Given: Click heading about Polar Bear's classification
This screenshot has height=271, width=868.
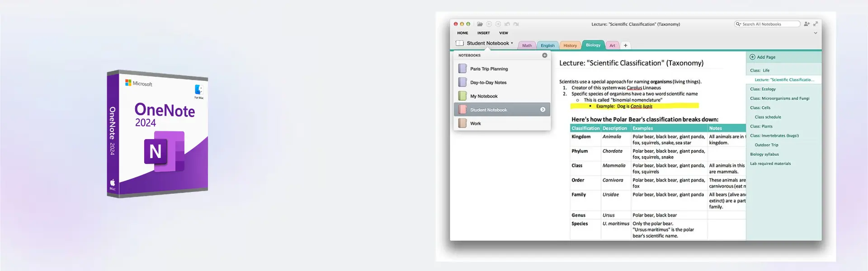Looking at the screenshot, I should (645, 119).
